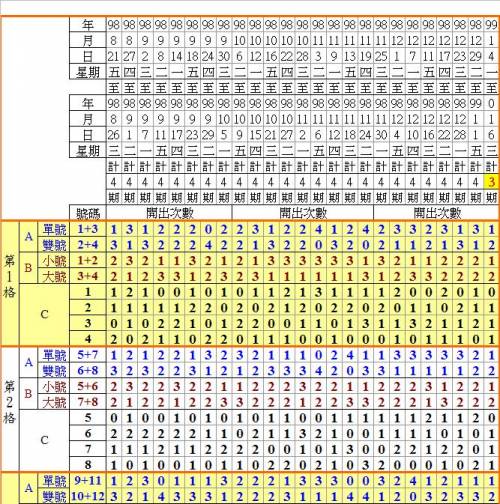Select the 1+3 單號 row label
This screenshot has height=504, width=500.
(x=88, y=229)
